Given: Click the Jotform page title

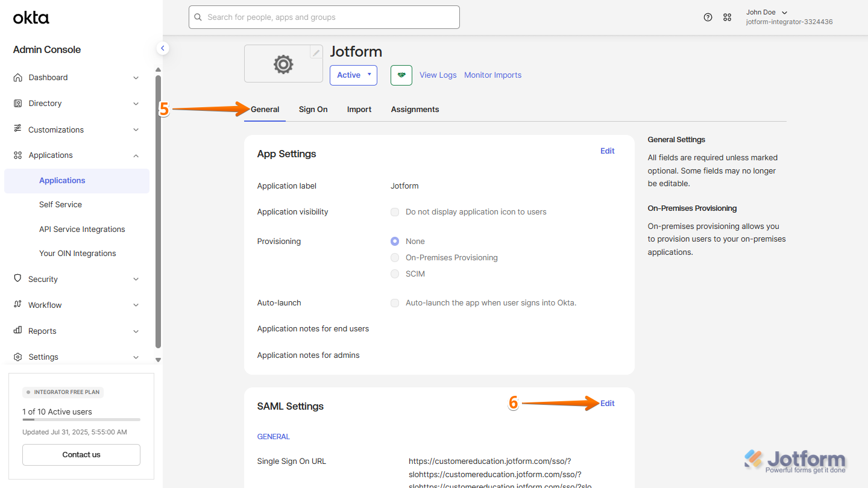Looking at the screenshot, I should tap(356, 51).
